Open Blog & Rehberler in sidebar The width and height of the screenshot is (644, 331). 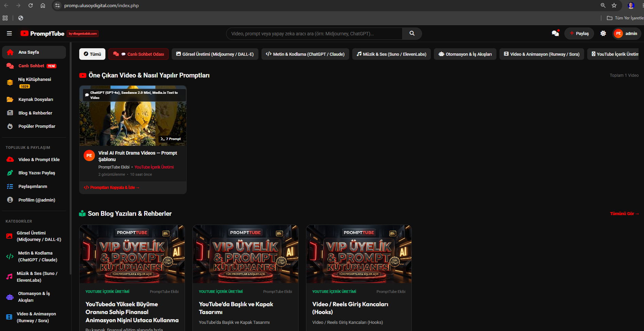point(34,113)
